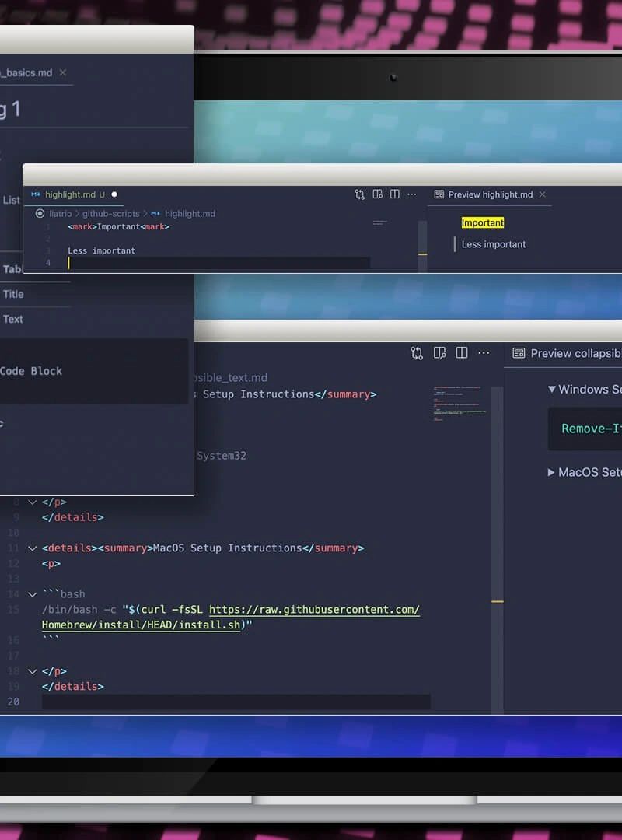Click the highlight.md breadcrumb
Viewport: 622px width, 840px height.
[190, 214]
